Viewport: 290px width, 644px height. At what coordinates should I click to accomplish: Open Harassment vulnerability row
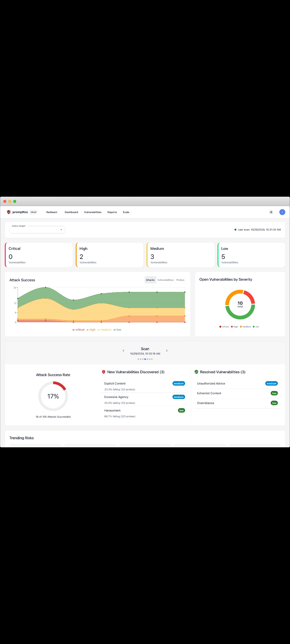tap(144, 413)
